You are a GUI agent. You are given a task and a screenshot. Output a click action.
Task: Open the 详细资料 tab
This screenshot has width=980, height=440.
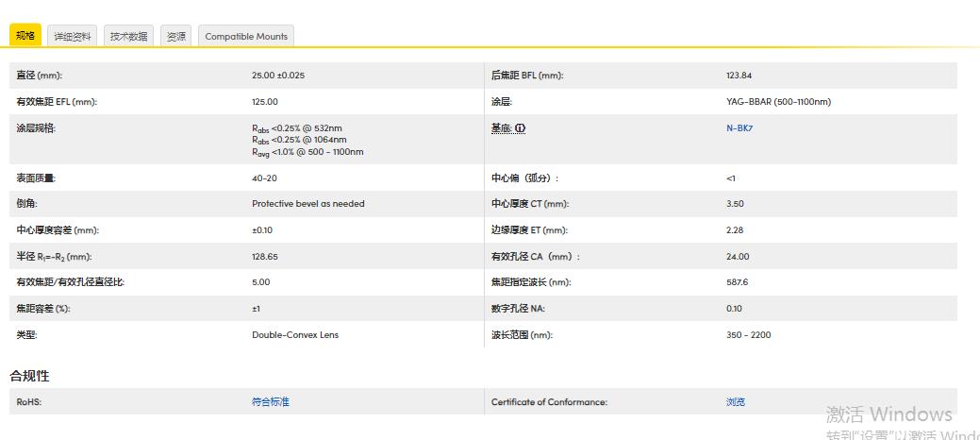click(x=72, y=36)
